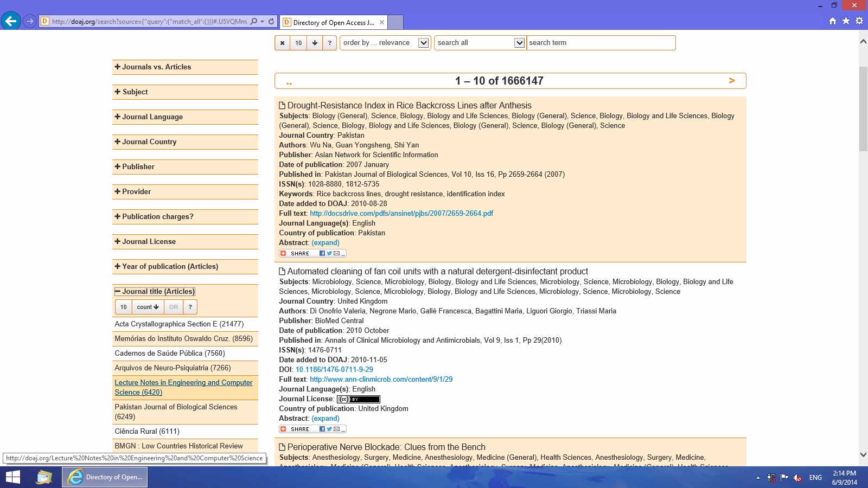Filter by Ciência Rural journal
The width and height of the screenshot is (868, 488).
coord(147,432)
